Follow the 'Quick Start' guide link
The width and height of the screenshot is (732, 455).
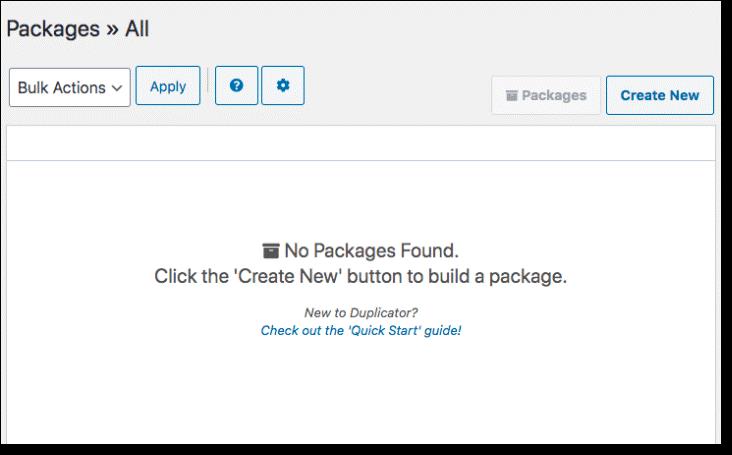coord(361,330)
